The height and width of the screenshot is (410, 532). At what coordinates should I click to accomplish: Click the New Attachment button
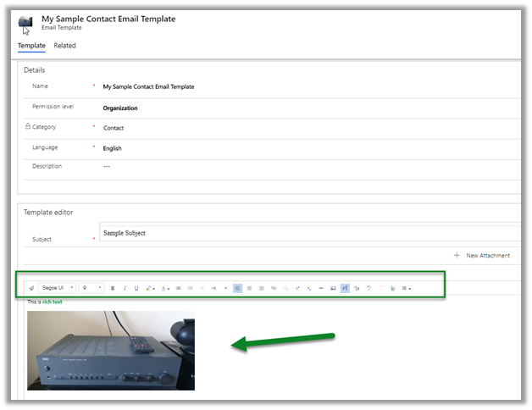point(482,255)
